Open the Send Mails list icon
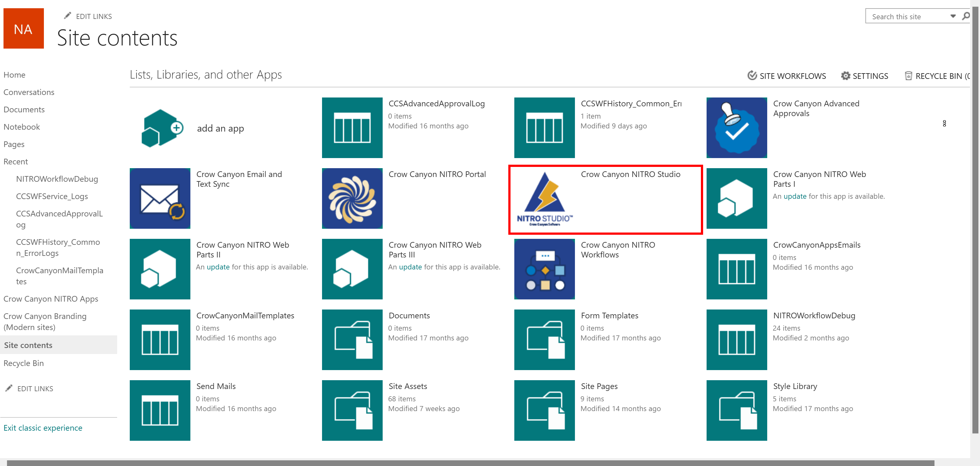Screen dimensions: 980x466 [x=160, y=410]
